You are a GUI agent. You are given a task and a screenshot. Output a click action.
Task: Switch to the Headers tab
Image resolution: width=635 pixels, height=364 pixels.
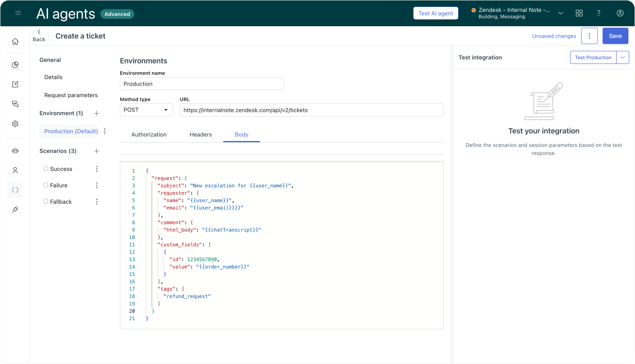click(x=201, y=134)
